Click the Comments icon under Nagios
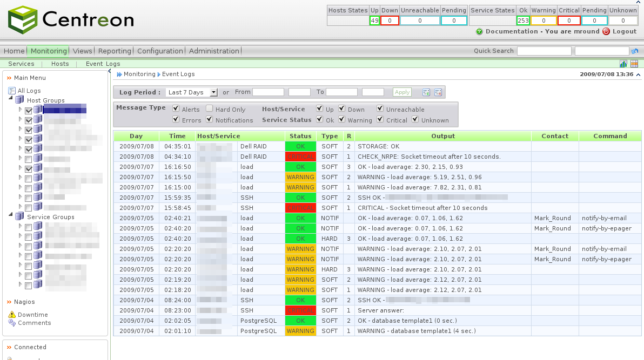 point(12,323)
